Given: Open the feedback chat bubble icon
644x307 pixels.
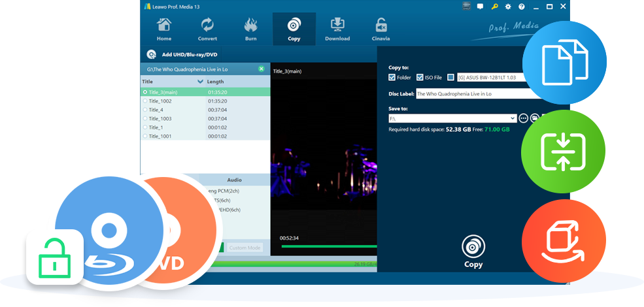Looking at the screenshot, I should pos(480,6).
